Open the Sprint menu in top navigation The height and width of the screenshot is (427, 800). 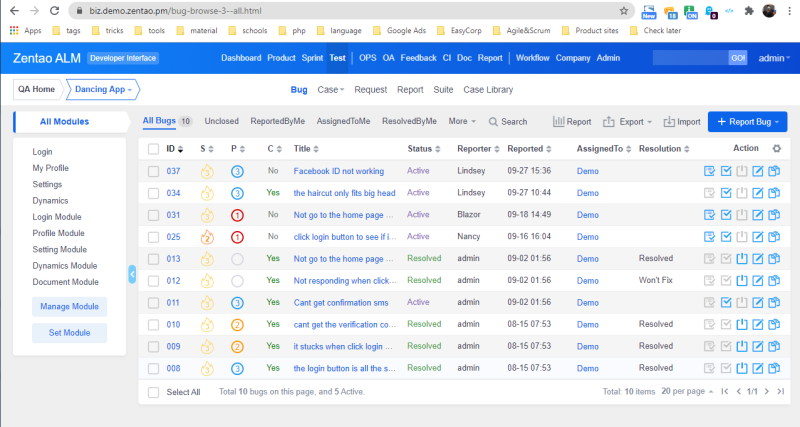click(312, 58)
